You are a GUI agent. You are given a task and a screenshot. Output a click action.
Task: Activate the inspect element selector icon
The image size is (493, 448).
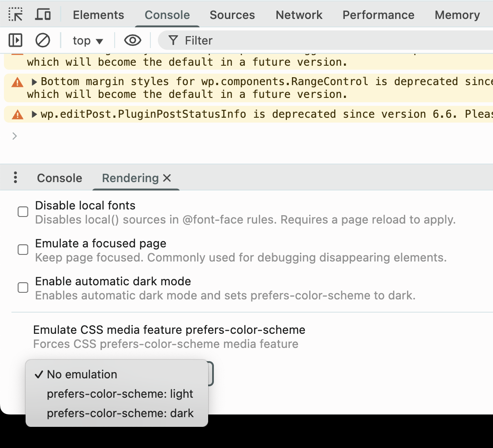(16, 15)
